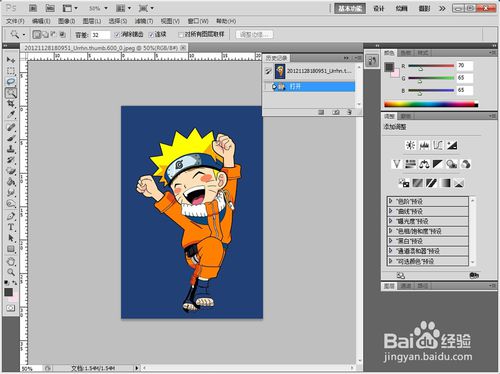Open the 图像(I) menu
This screenshot has height=374, width=500.
66,21
